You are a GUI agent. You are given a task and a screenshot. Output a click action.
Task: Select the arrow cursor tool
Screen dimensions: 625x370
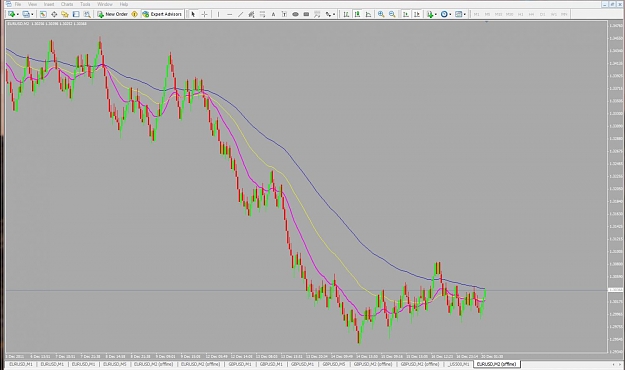click(193, 14)
